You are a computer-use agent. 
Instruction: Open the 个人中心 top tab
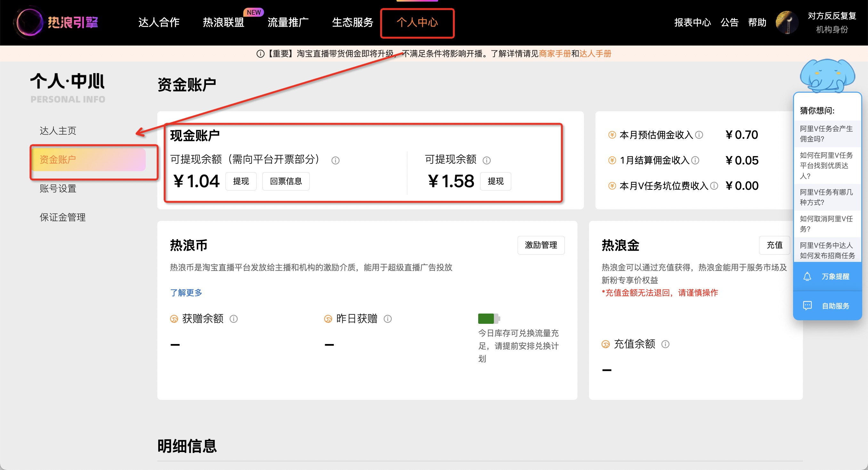click(417, 22)
